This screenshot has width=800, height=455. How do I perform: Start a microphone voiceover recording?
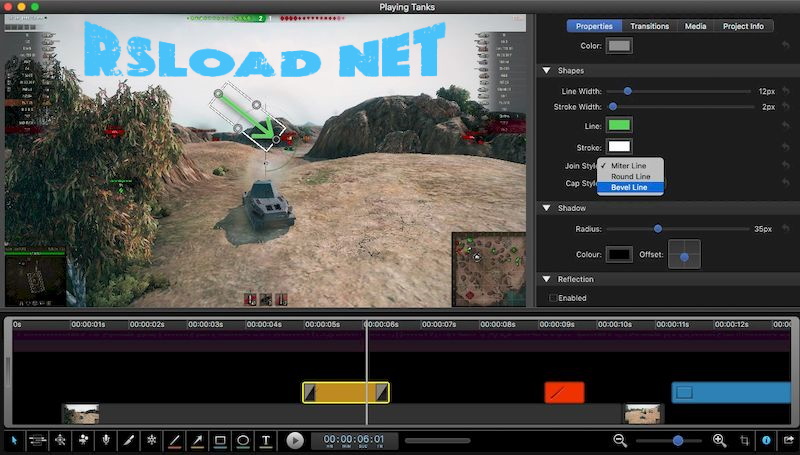coord(106,440)
